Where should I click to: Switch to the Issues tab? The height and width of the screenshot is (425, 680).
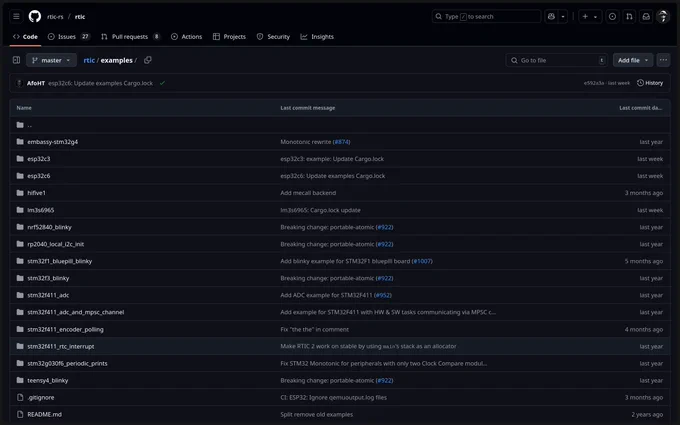coord(69,37)
